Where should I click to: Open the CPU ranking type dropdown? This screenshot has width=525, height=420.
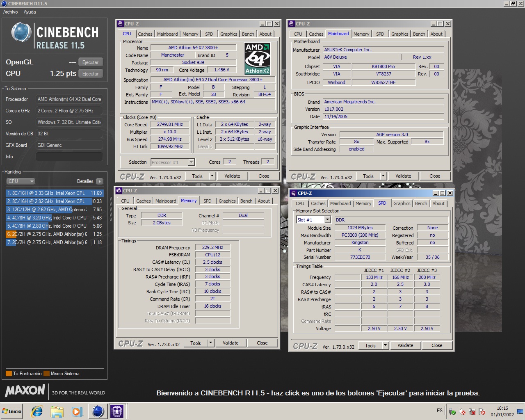(21, 181)
